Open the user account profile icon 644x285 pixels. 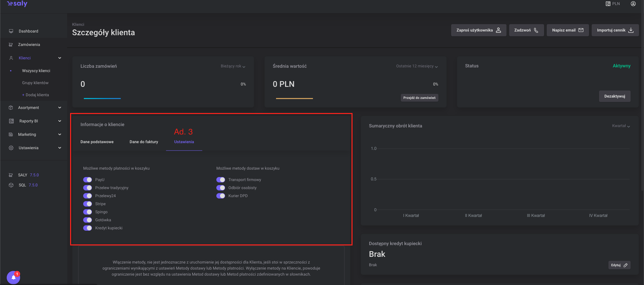point(633,4)
